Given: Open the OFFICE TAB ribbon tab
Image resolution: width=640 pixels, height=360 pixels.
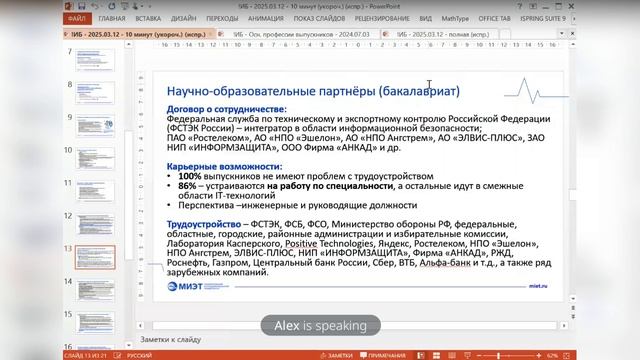Looking at the screenshot, I should tap(494, 18).
